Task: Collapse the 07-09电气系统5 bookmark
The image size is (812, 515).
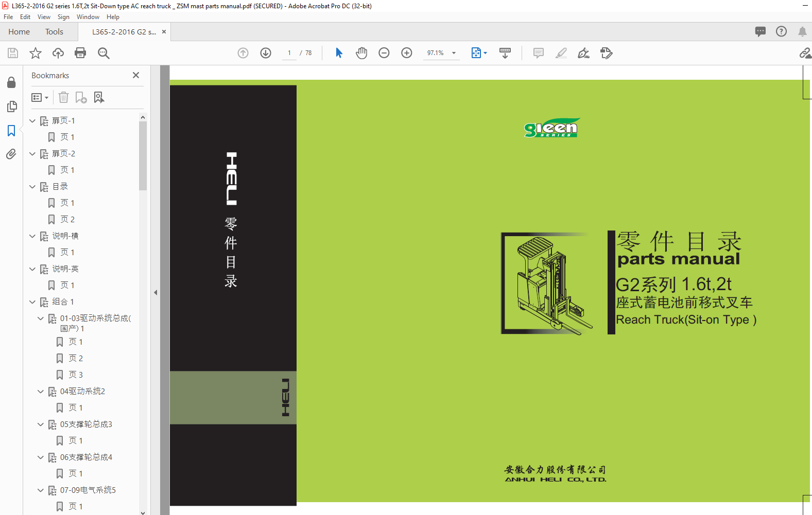Action: point(41,490)
